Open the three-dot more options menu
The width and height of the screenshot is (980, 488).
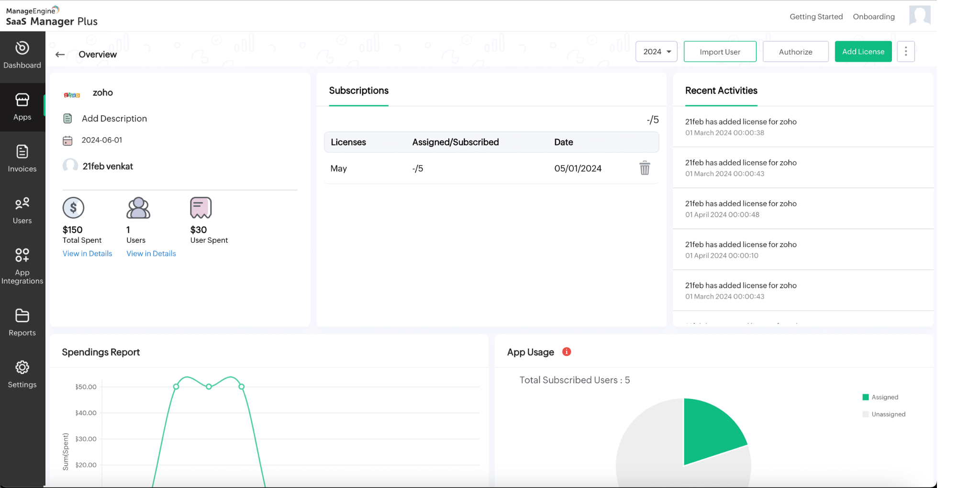coord(906,52)
